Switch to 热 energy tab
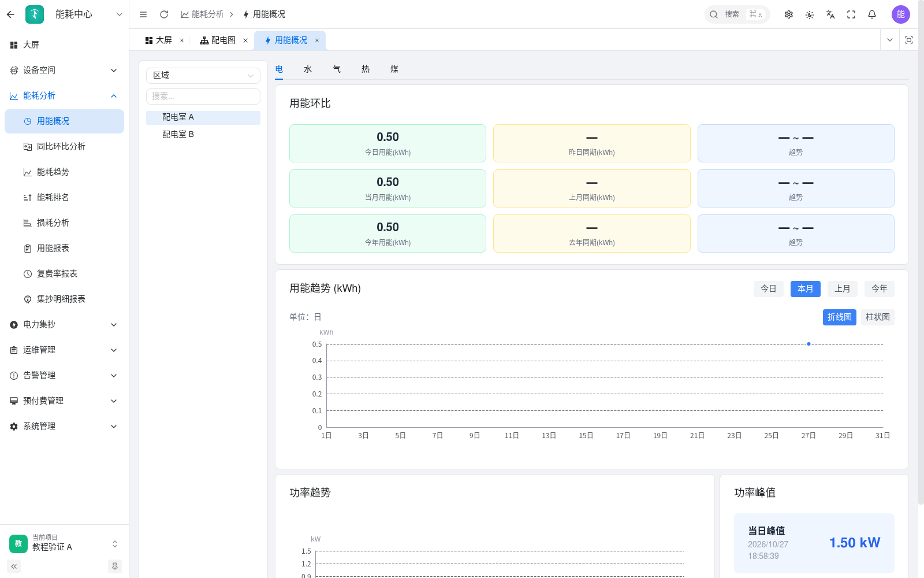Viewport: 924px width, 578px height. pos(366,69)
